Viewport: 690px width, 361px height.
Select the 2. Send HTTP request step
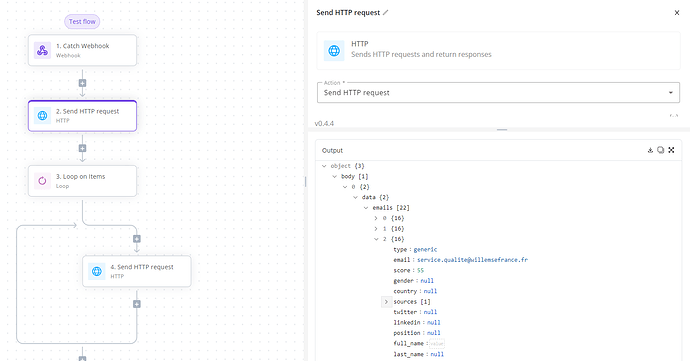[x=82, y=116]
